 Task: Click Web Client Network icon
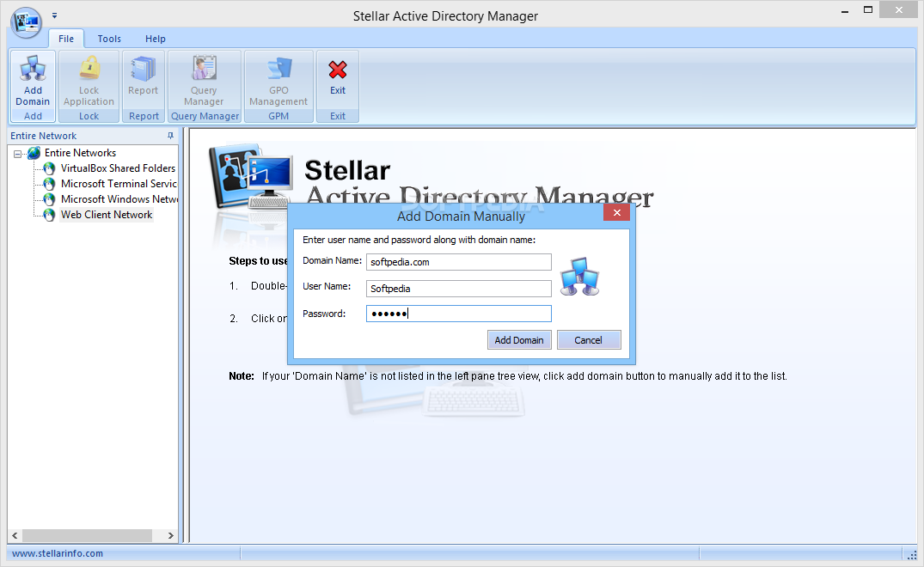[x=50, y=215]
